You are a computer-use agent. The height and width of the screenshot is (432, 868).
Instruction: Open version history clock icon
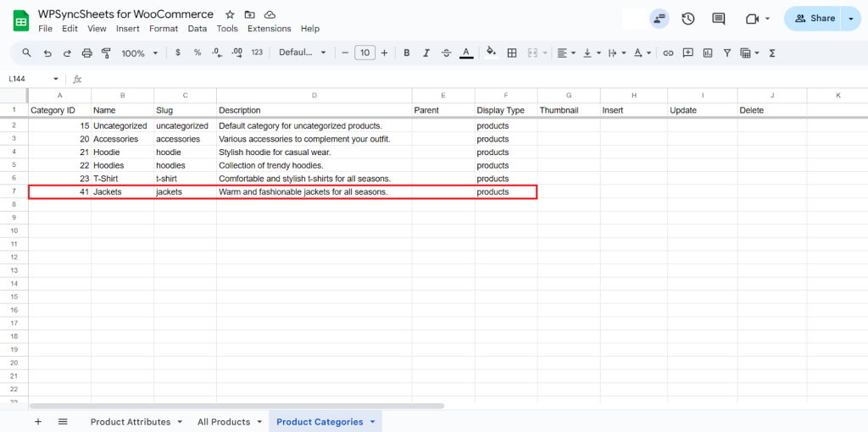point(688,19)
